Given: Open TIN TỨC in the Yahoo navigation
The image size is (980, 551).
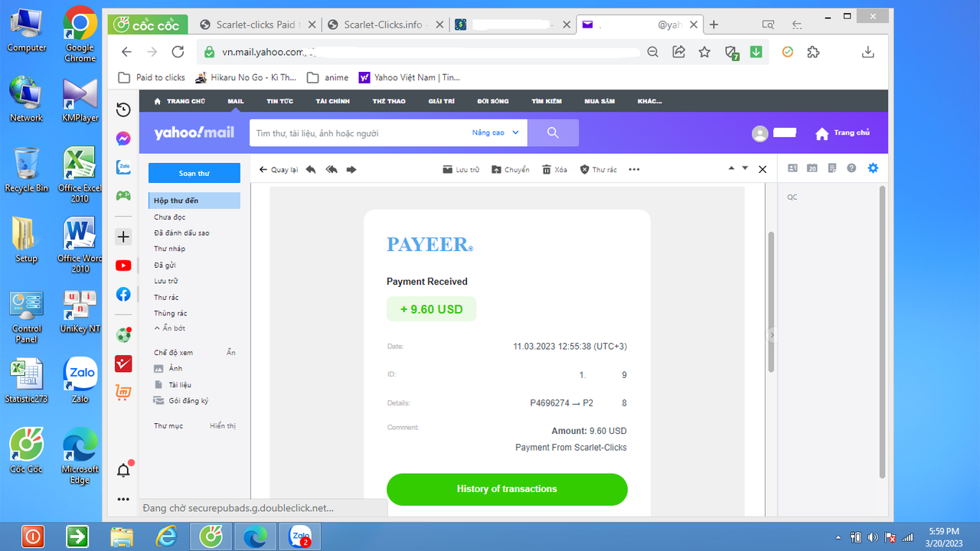Looking at the screenshot, I should pyautogui.click(x=279, y=101).
